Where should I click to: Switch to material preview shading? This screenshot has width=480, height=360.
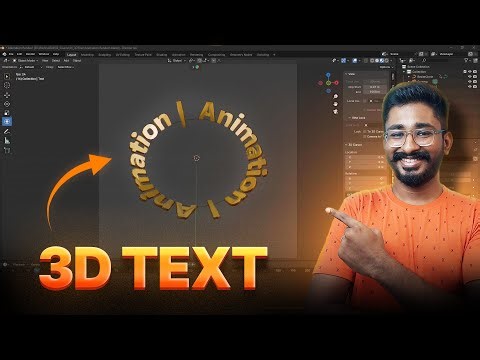point(382,61)
